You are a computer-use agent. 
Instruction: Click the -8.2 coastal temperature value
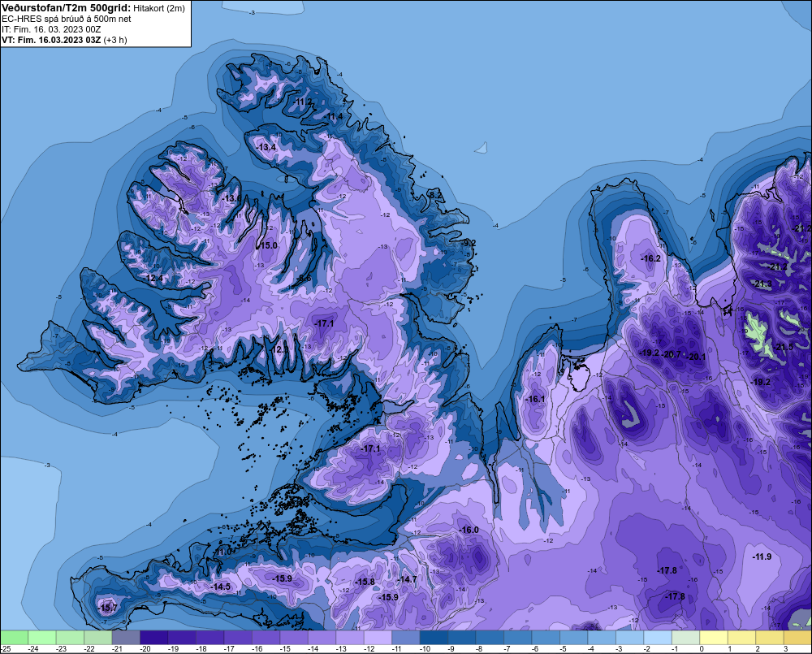[435, 195]
